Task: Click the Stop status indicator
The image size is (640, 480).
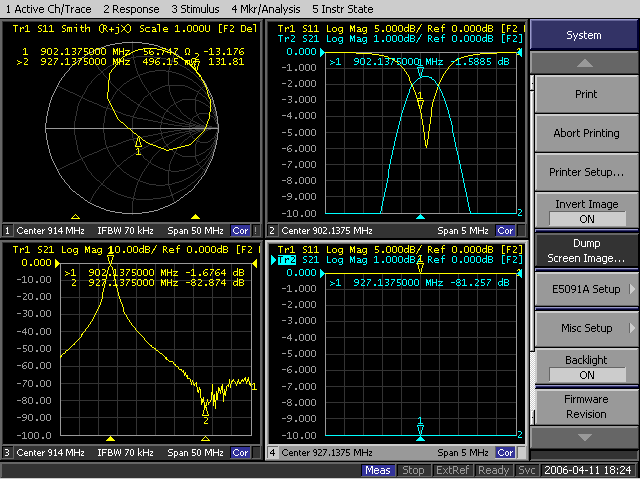Action: click(413, 470)
